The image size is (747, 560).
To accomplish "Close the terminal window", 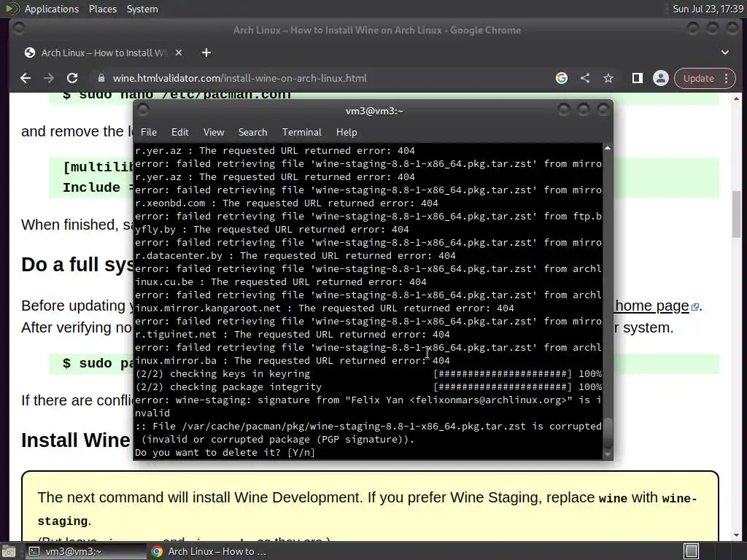I will [603, 110].
